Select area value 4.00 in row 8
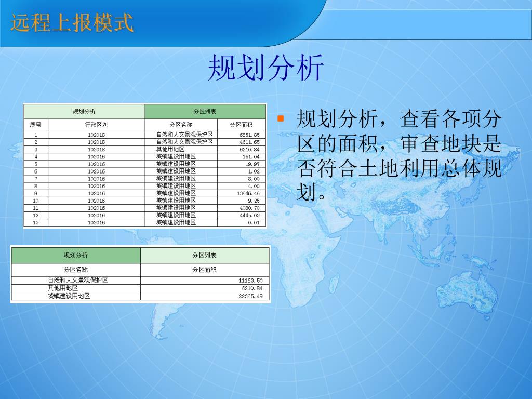 coord(254,187)
